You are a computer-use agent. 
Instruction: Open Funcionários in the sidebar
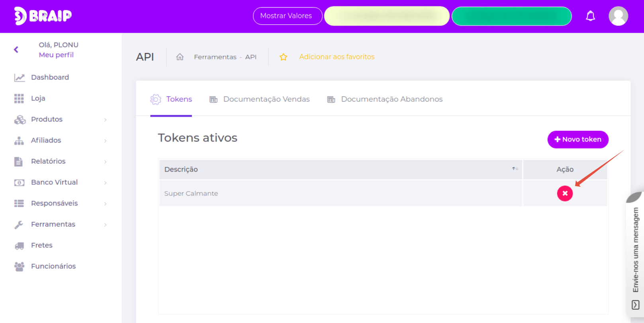click(x=53, y=266)
